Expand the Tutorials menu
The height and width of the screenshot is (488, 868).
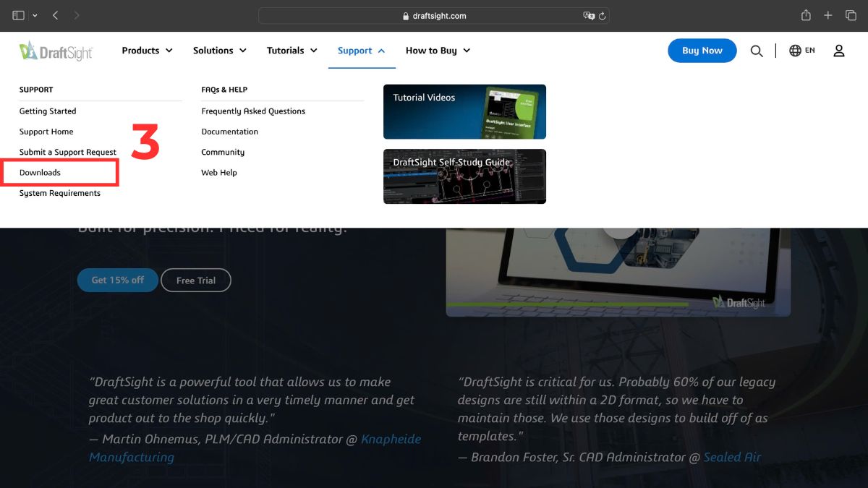coord(292,51)
